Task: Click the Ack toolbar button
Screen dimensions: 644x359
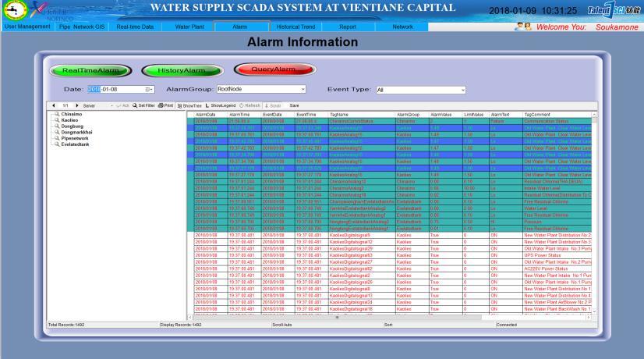Action: [x=123, y=105]
